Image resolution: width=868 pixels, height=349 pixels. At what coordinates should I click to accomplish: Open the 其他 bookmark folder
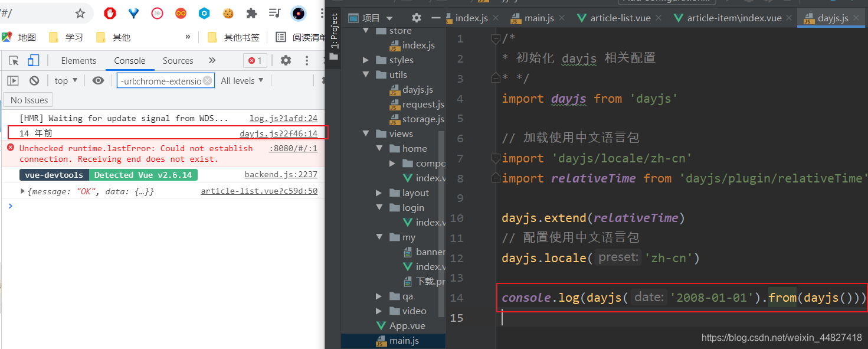pyautogui.click(x=113, y=37)
